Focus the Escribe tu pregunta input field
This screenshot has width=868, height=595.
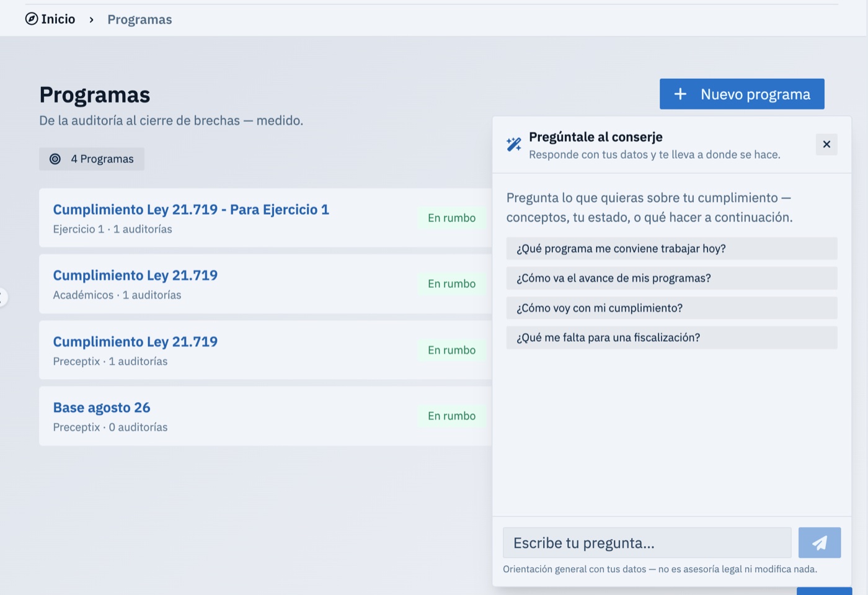pyautogui.click(x=647, y=543)
